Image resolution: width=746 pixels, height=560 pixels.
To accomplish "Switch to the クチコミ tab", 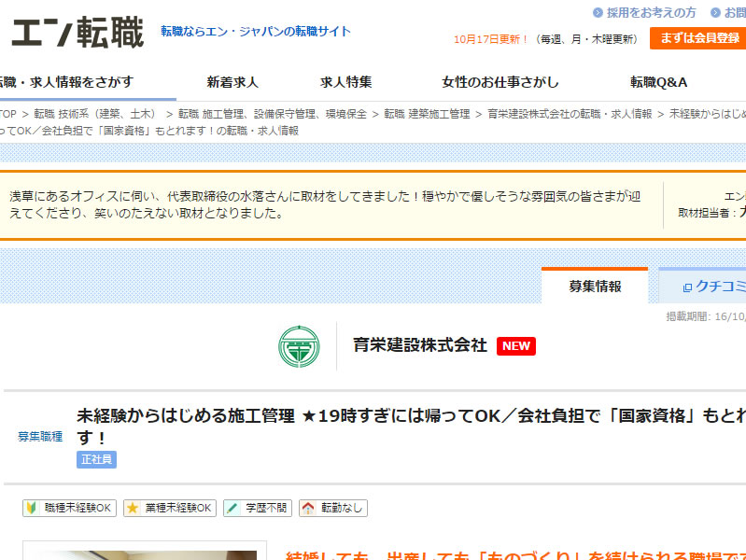I will (702, 286).
